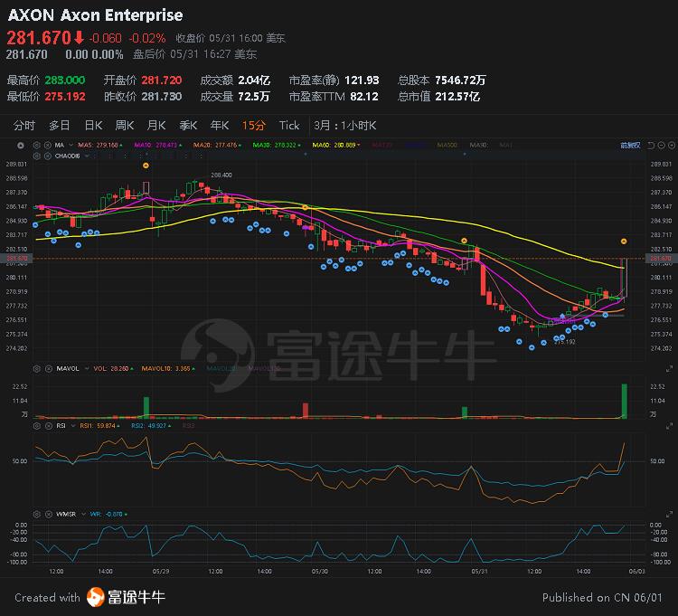Remove MAVOL indicator using its X icon
This screenshot has width=678, height=616.
(49, 368)
